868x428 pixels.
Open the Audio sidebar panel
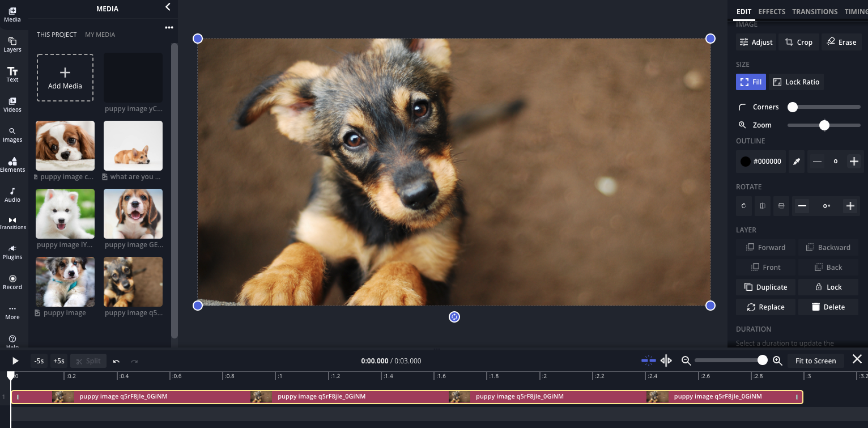pyautogui.click(x=12, y=194)
